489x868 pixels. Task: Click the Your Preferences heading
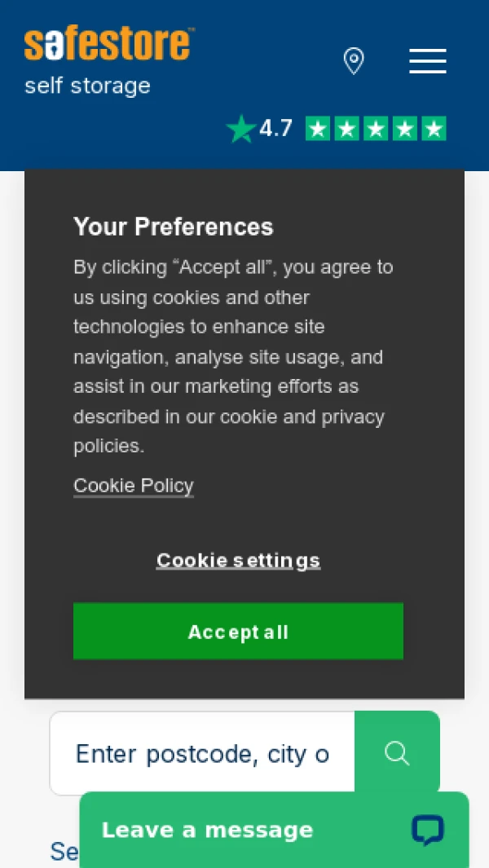174,227
